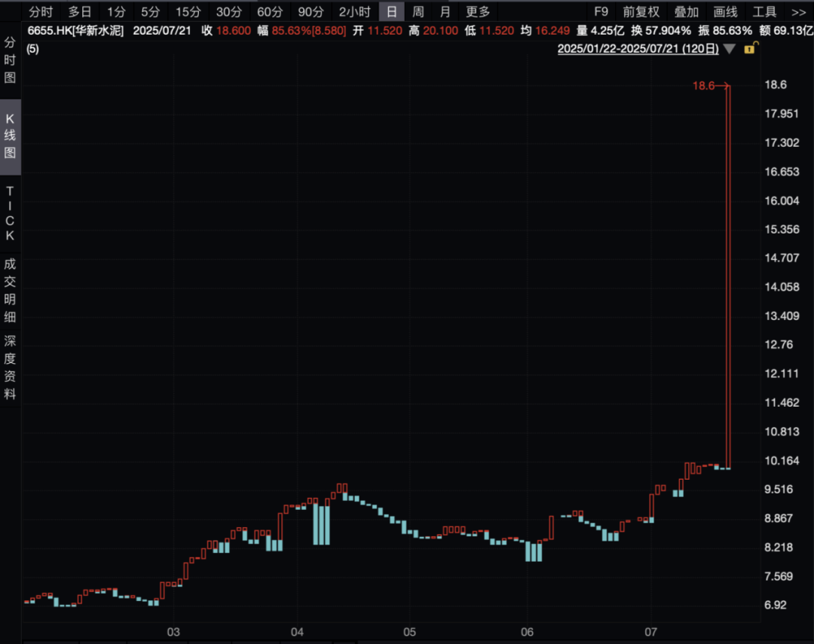The height and width of the screenshot is (644, 814).
Task: Select the 1分 interval
Action: tap(116, 12)
